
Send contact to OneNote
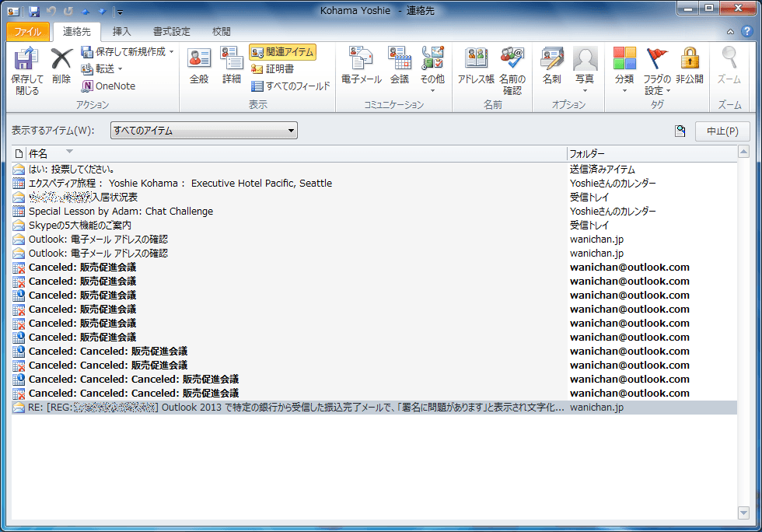coord(108,86)
